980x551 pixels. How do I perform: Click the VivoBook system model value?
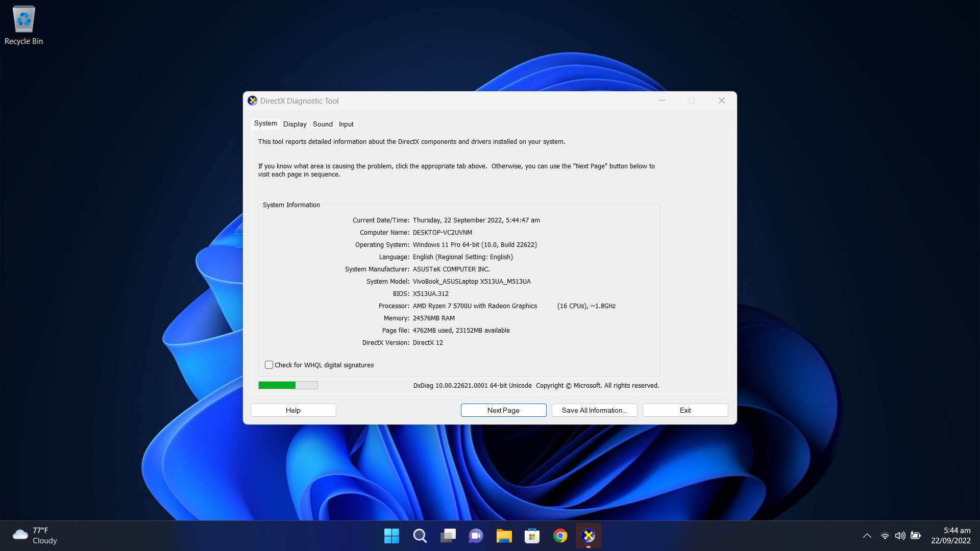(472, 282)
